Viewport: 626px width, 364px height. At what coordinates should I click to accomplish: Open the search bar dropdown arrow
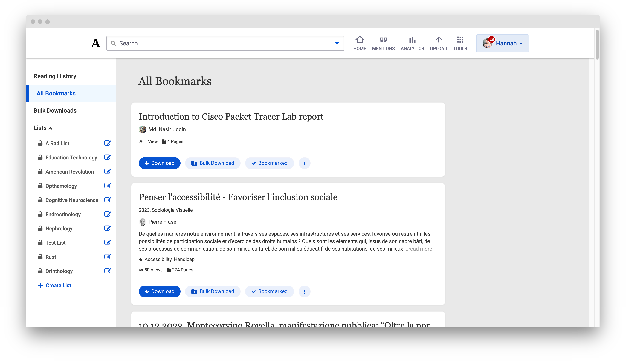pos(337,43)
